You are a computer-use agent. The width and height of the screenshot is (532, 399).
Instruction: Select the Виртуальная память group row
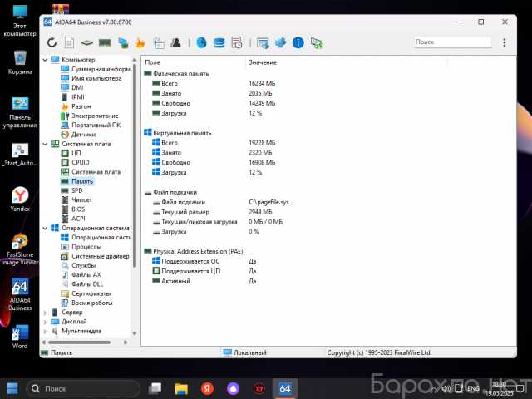(182, 133)
